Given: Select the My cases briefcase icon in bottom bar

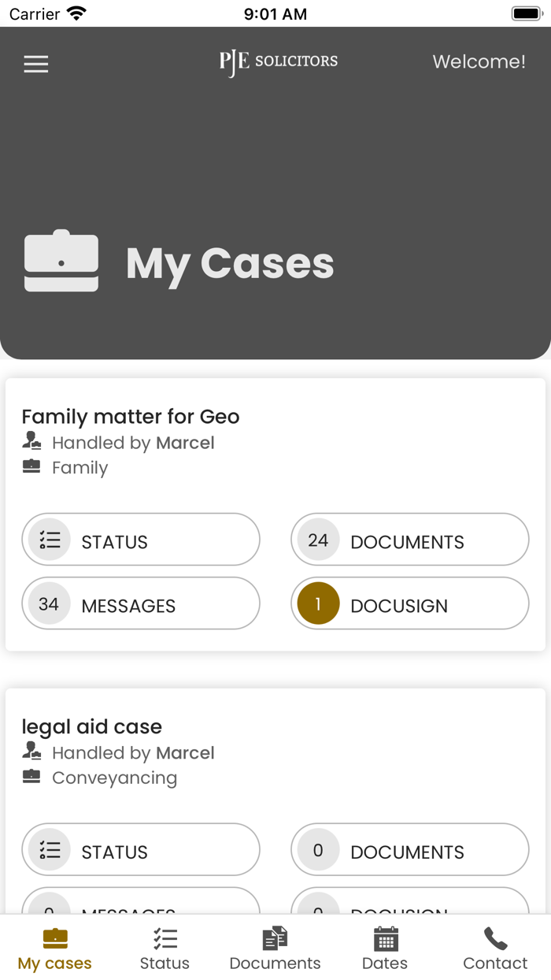Looking at the screenshot, I should pyautogui.click(x=54, y=939).
